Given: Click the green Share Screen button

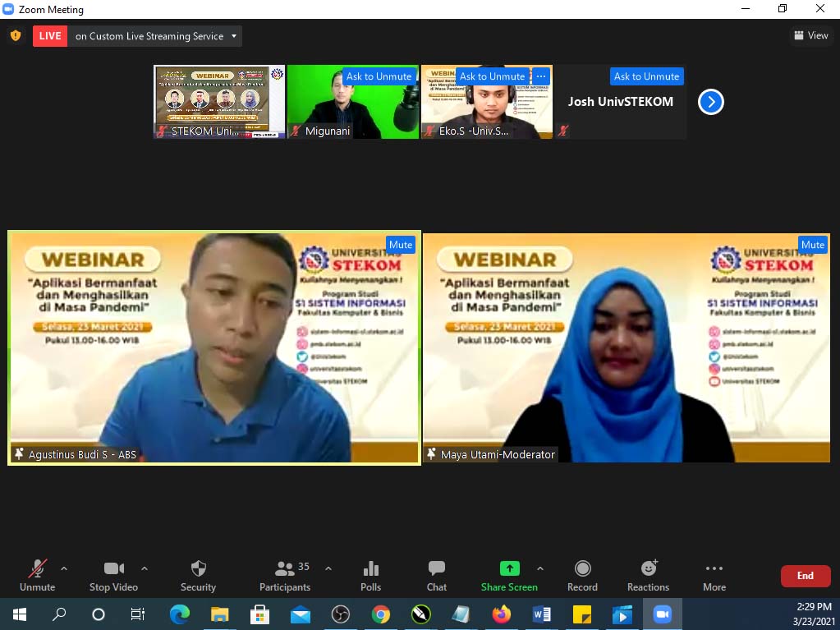Looking at the screenshot, I should click(509, 575).
